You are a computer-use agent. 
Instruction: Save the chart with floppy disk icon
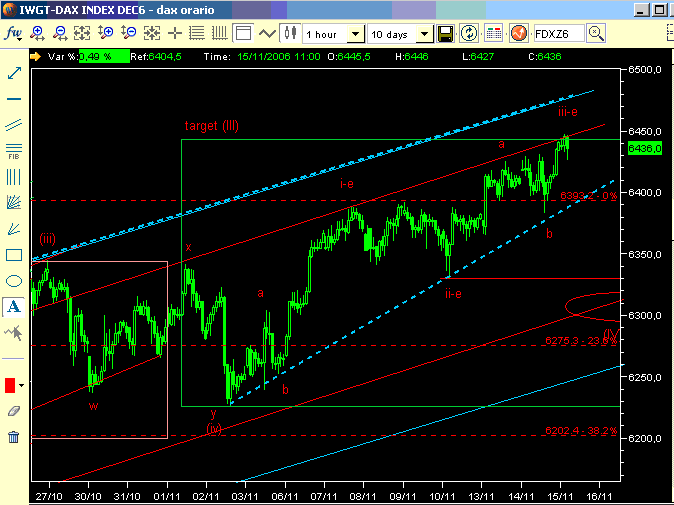(x=445, y=33)
